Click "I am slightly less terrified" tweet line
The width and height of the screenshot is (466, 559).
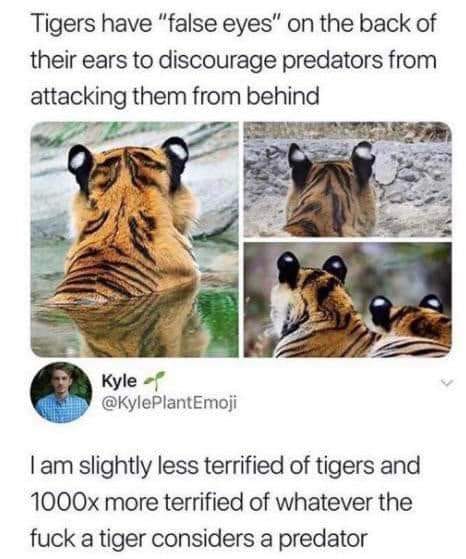pos(225,466)
